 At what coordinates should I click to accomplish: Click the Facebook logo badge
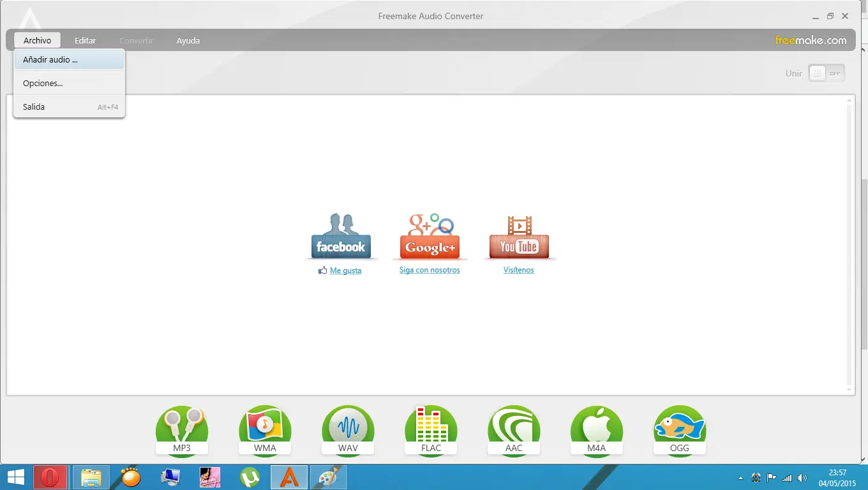tap(341, 236)
